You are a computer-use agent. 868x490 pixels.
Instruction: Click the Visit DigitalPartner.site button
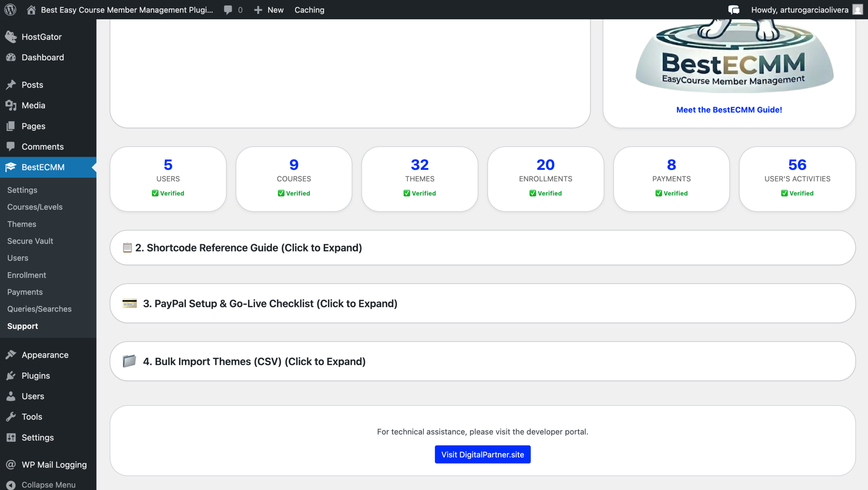[x=482, y=454]
